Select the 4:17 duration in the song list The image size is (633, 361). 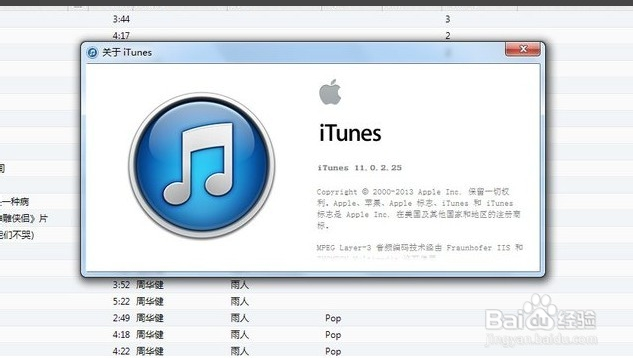[121, 36]
